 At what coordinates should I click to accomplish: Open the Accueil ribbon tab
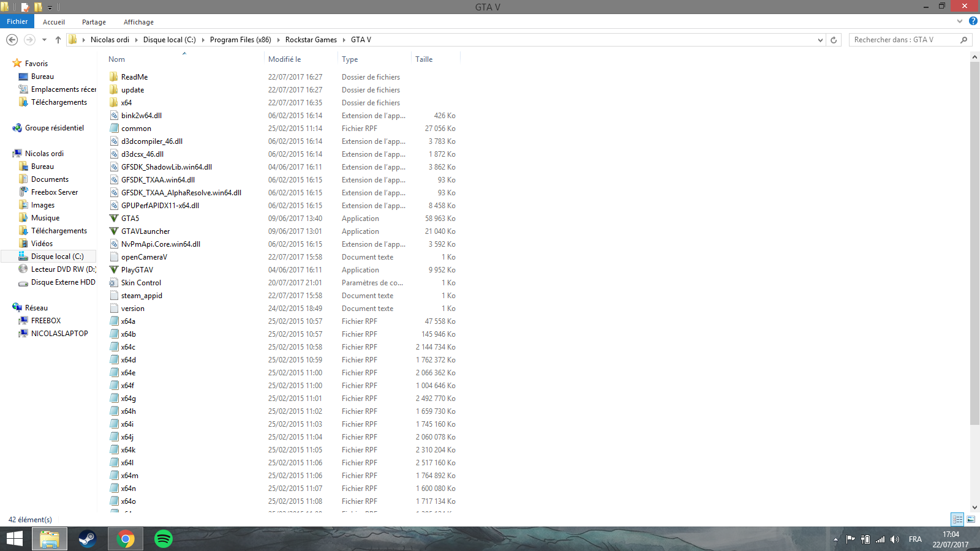[x=54, y=21]
